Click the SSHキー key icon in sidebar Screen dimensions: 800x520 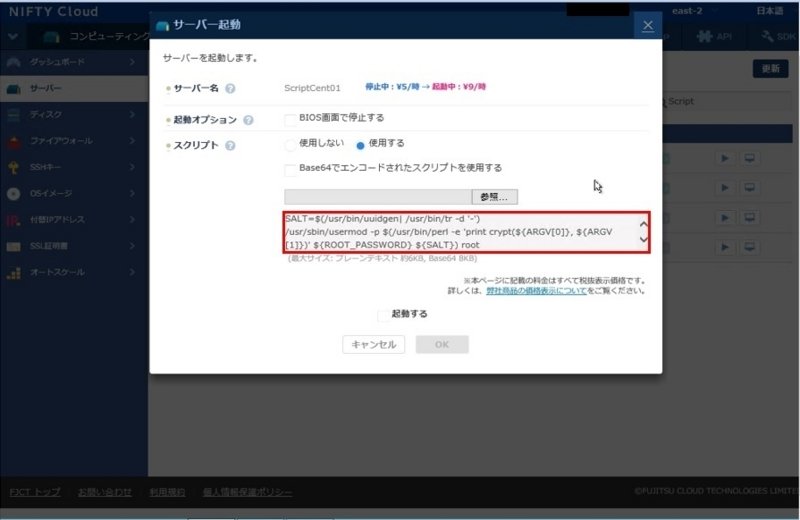pos(13,167)
